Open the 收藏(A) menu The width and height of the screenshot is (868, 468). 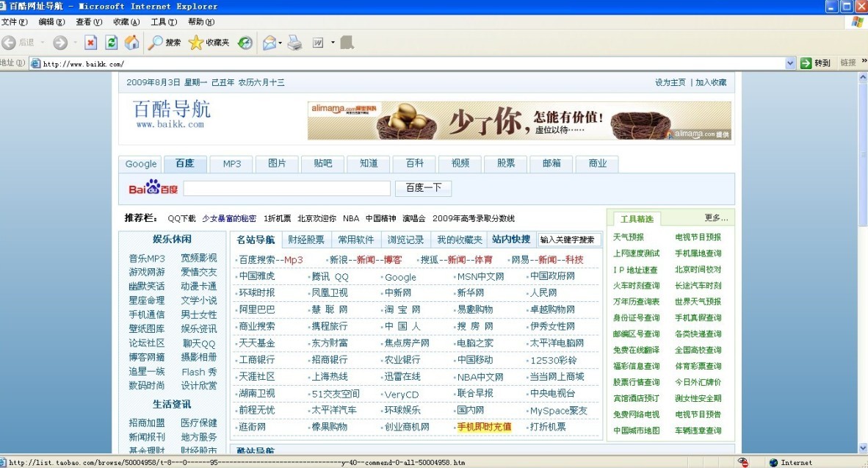(x=126, y=21)
